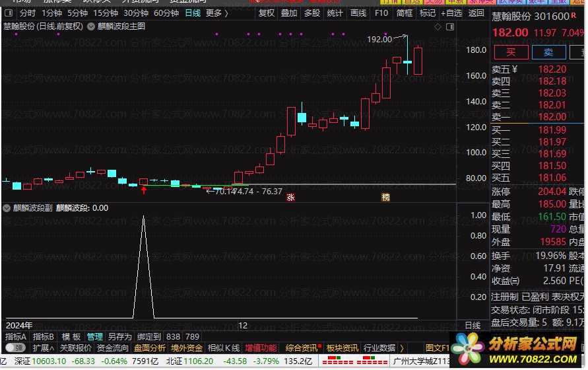Click the sidebar panel icon left of 分时

9,13
